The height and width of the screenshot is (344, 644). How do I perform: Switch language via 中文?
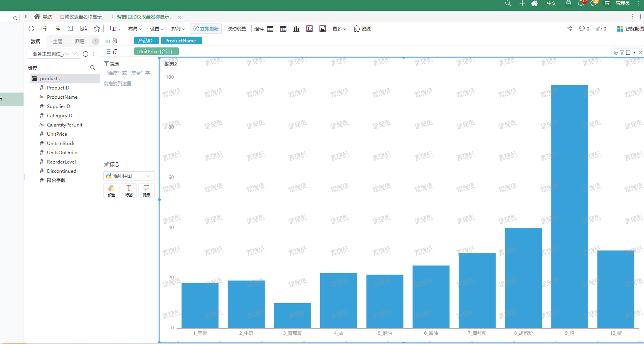(x=552, y=3)
